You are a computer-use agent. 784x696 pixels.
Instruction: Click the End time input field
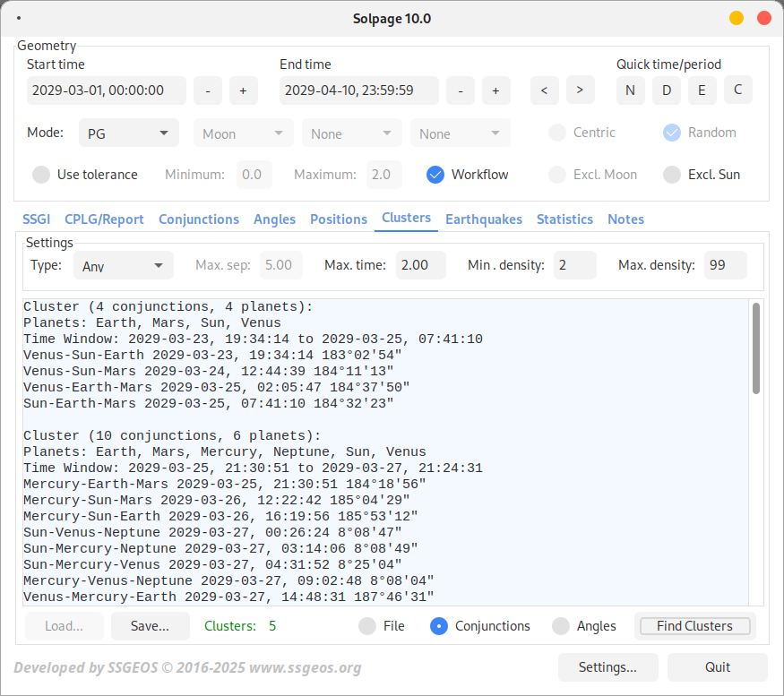(x=359, y=90)
